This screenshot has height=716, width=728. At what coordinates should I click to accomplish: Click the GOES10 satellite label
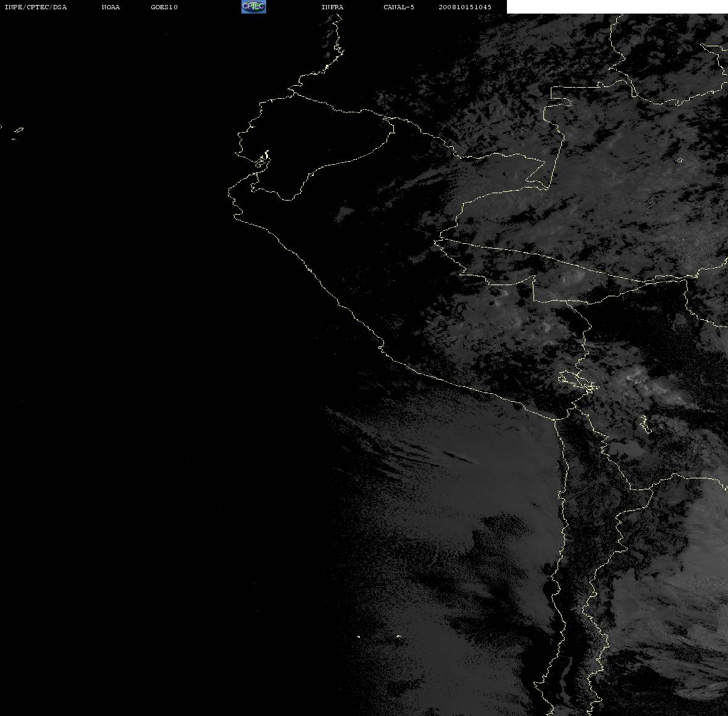coord(164,7)
